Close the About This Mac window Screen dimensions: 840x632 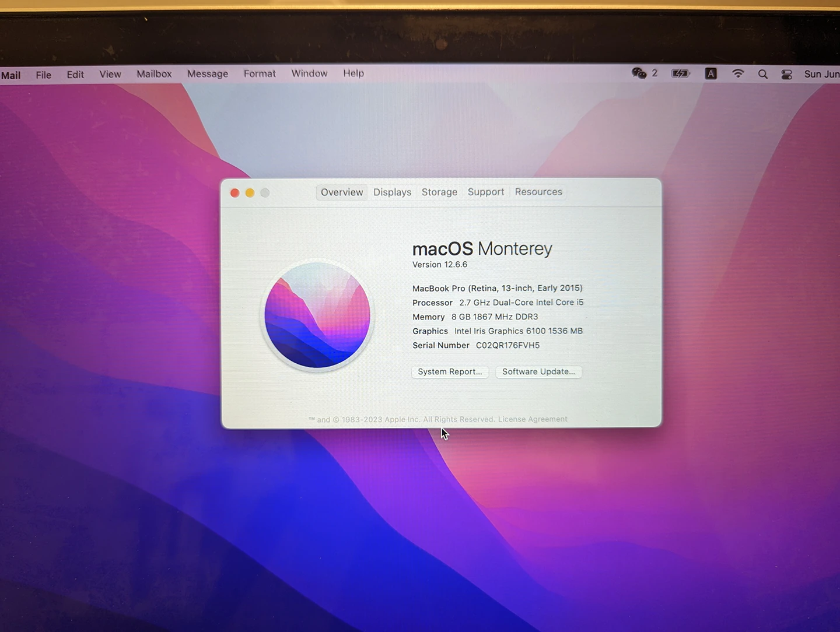(x=235, y=193)
